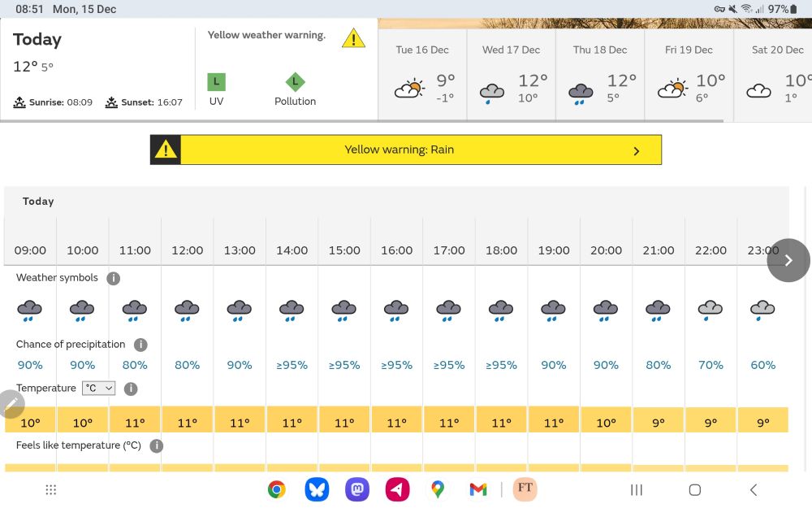Click the Android back navigation button
The height and width of the screenshot is (508, 812).
click(x=753, y=489)
